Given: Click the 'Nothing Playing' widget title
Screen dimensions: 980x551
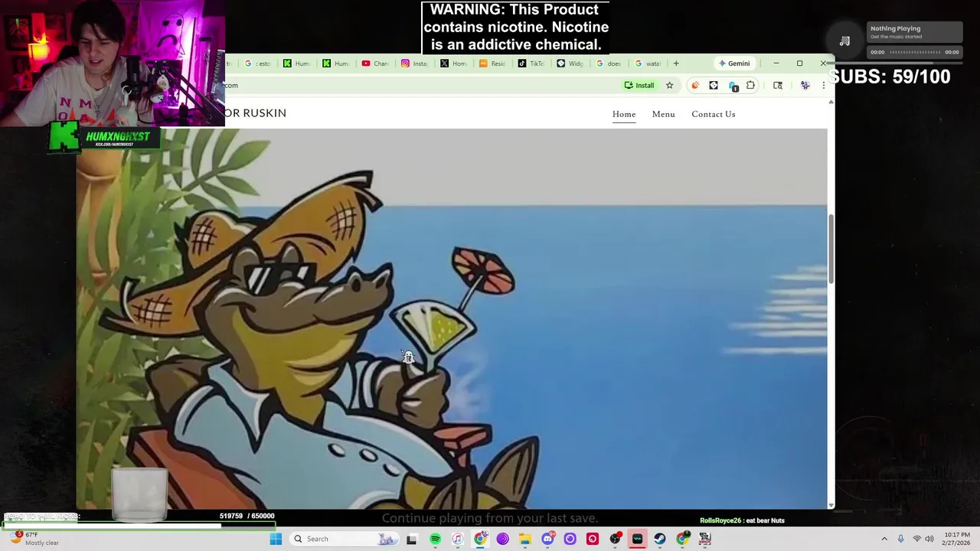Looking at the screenshot, I should pos(896,28).
